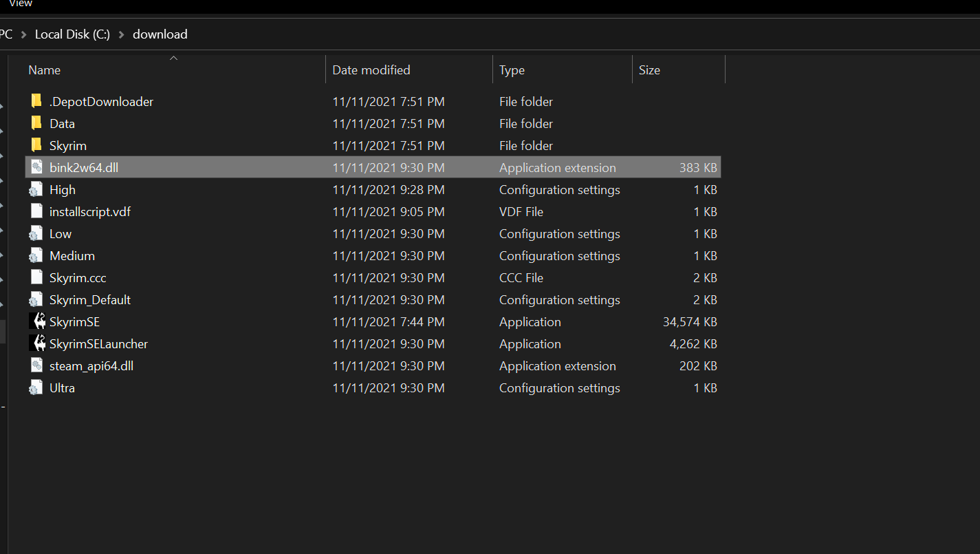Click the Skyrim folder icon

[x=36, y=146]
